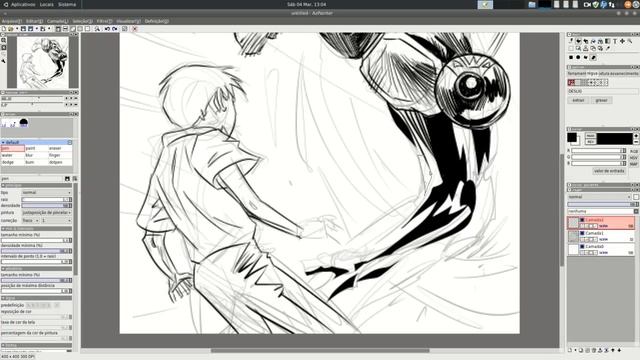Select the magnifier tool in tool panel
The image size is (640, 360).
[x=629, y=41]
